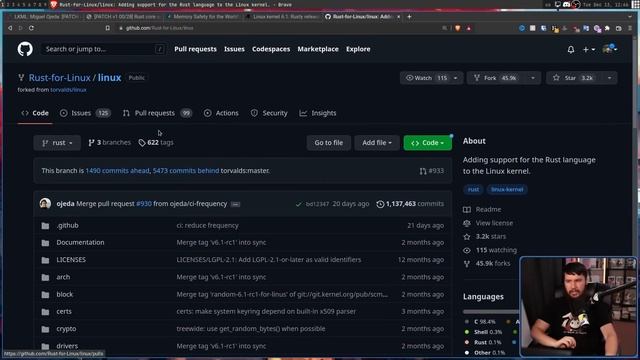This screenshot has height=360, width=640.
Task: Select the Actions tab
Action: click(x=221, y=113)
